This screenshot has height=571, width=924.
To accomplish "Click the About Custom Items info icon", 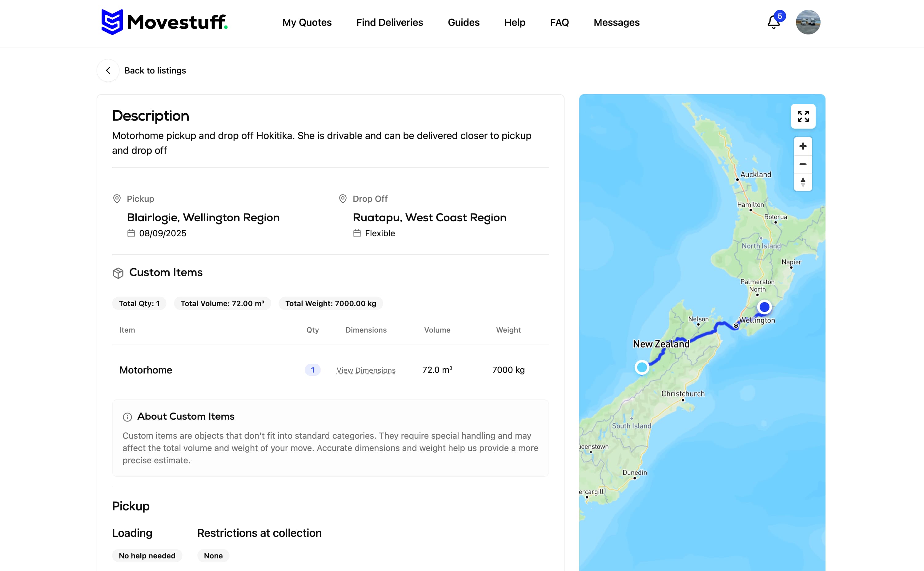I will tap(127, 417).
